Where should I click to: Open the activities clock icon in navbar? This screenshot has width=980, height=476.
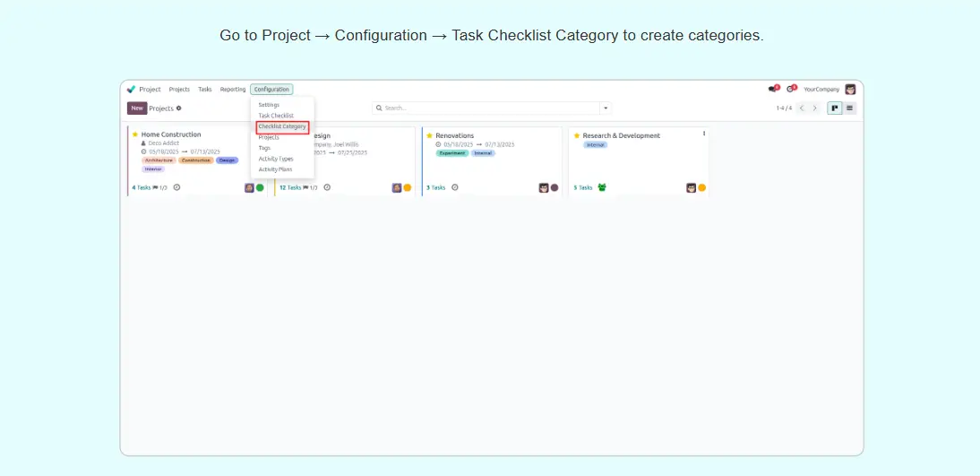click(790, 90)
